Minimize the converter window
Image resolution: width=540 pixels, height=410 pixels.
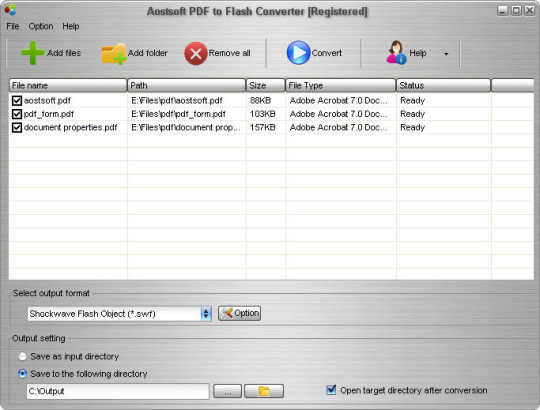coord(502,10)
